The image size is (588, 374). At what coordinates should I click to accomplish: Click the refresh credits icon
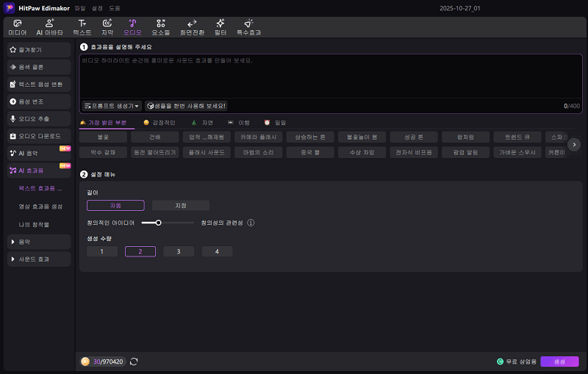point(134,362)
